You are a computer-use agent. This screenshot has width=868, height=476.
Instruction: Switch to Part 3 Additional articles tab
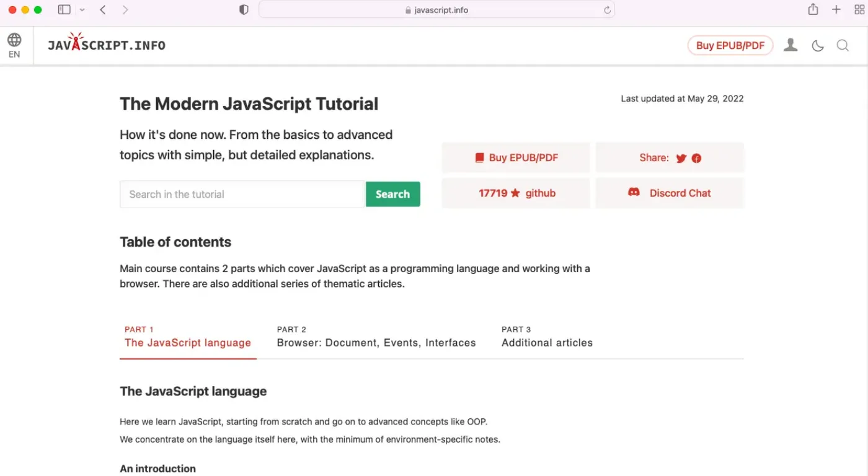tap(547, 337)
